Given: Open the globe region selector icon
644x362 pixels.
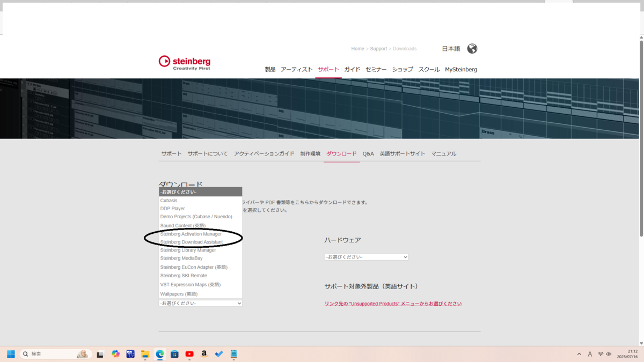Looking at the screenshot, I should 472,49.
